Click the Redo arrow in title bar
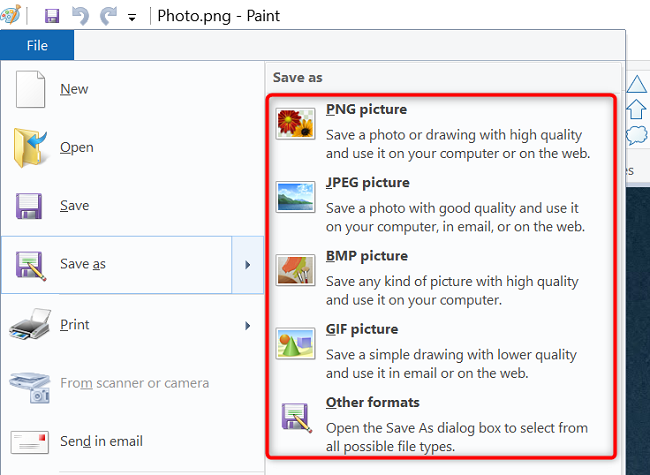Image resolution: width=650 pixels, height=475 pixels. 108,16
